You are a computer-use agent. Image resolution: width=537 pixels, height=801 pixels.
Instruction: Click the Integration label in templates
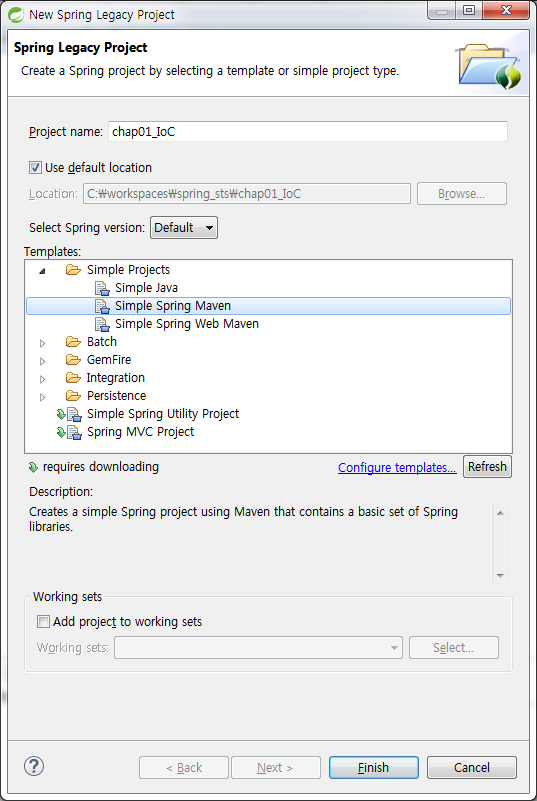coord(115,378)
